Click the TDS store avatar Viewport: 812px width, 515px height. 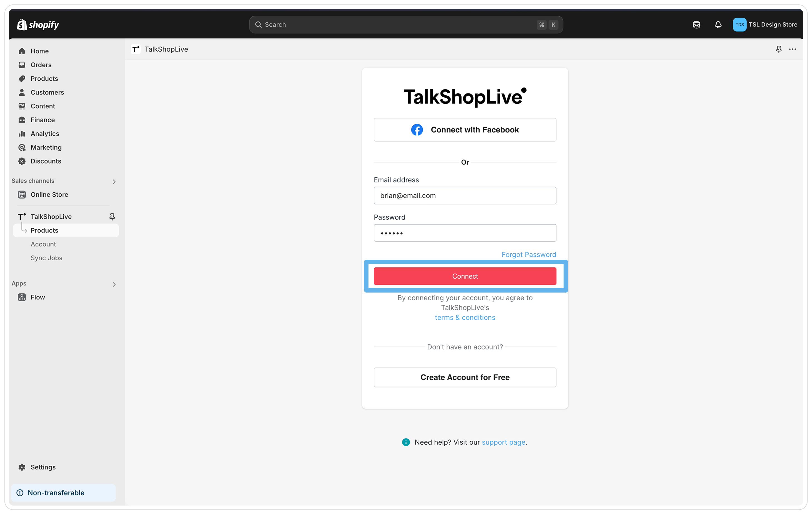(x=739, y=25)
